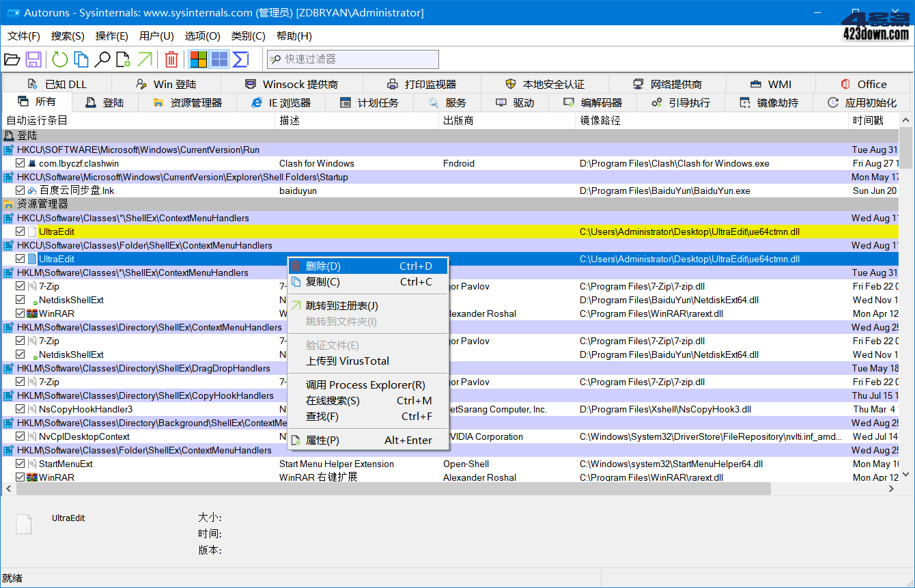The height and width of the screenshot is (588, 915).
Task: Click the Refresh toolbar icon
Action: coord(59,59)
